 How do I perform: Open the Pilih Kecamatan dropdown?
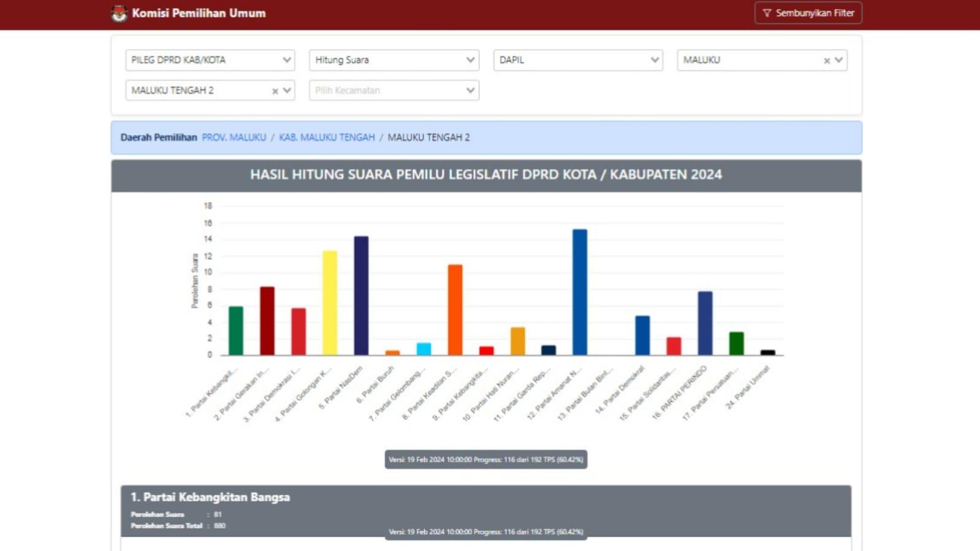[x=393, y=91]
